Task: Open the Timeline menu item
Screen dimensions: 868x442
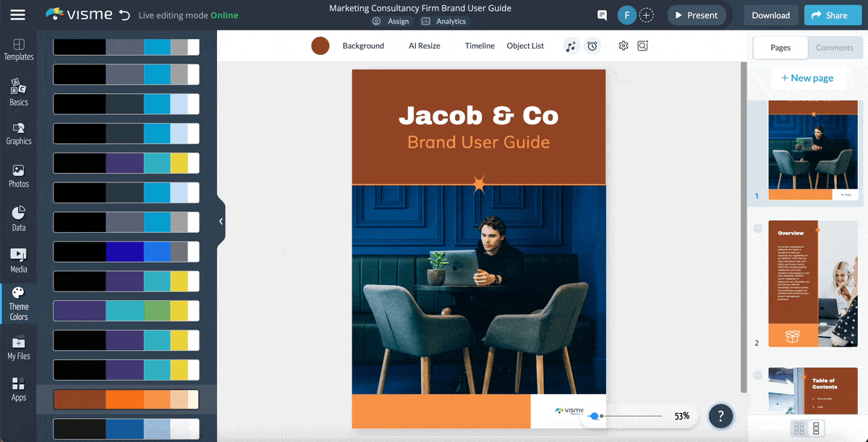Action: tap(479, 45)
